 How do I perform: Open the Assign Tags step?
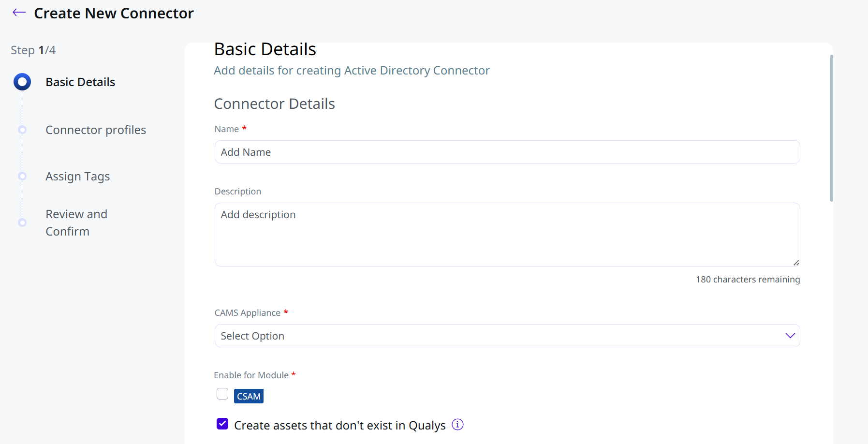point(78,177)
